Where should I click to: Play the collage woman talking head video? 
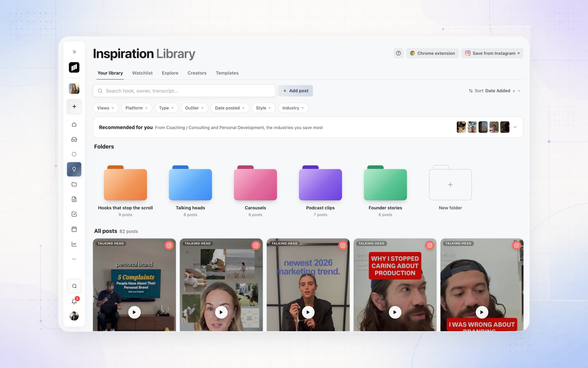[x=221, y=312]
